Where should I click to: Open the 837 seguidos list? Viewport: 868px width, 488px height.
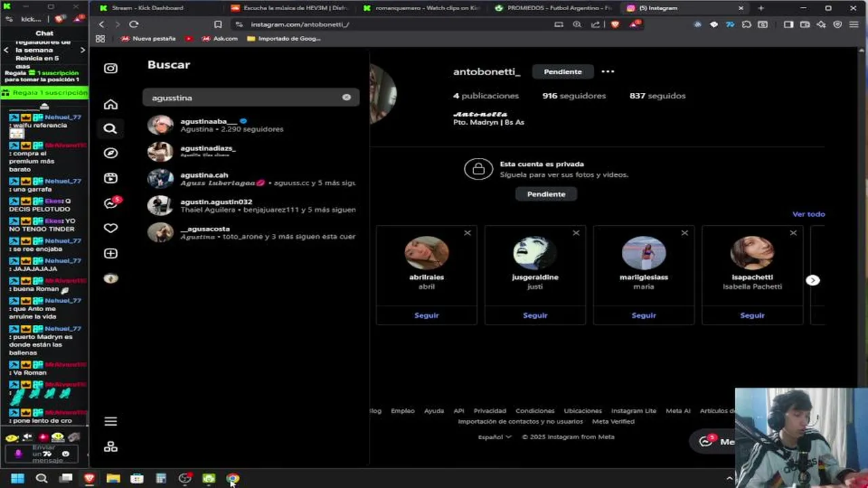click(657, 96)
